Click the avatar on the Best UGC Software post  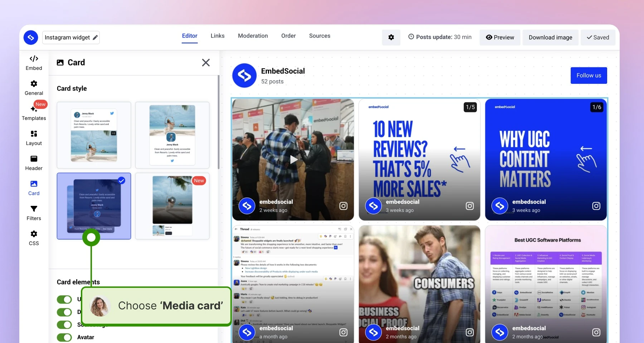500,332
